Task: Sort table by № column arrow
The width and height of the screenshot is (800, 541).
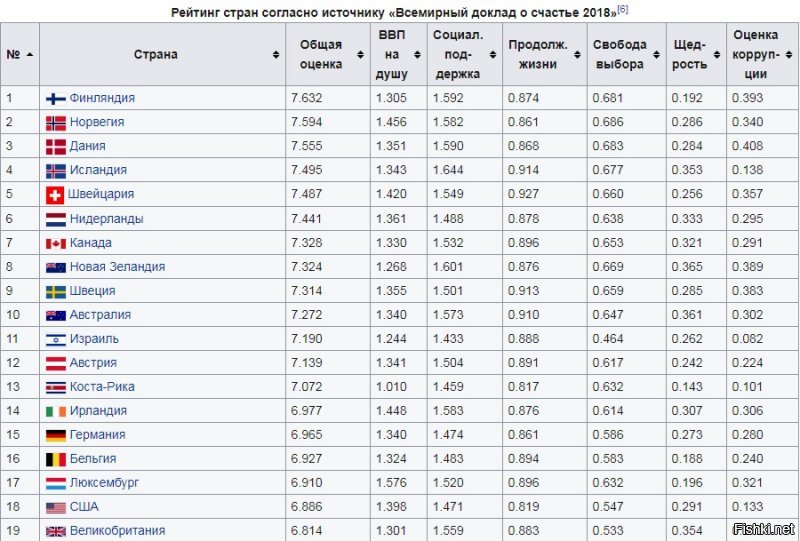Action: pyautogui.click(x=30, y=55)
